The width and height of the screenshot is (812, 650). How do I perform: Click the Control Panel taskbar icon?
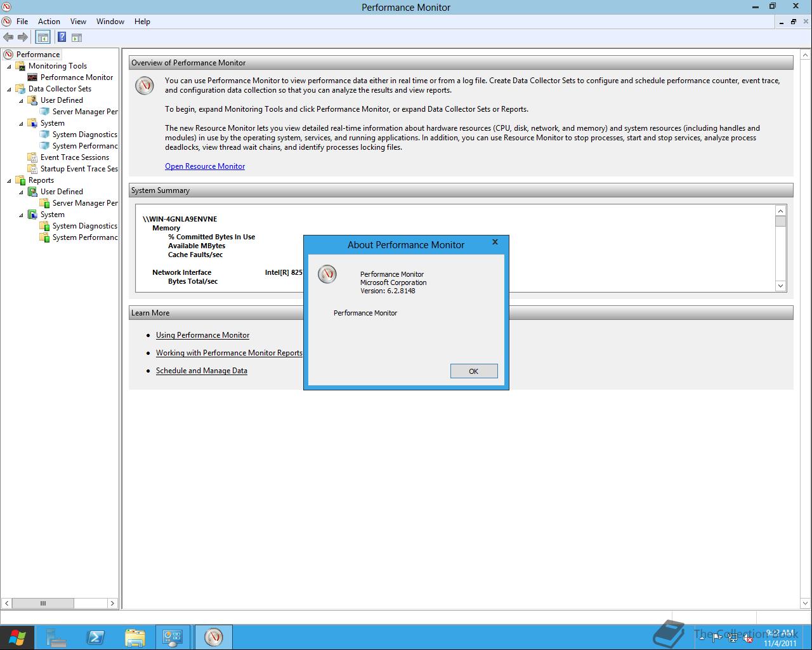pos(173,637)
